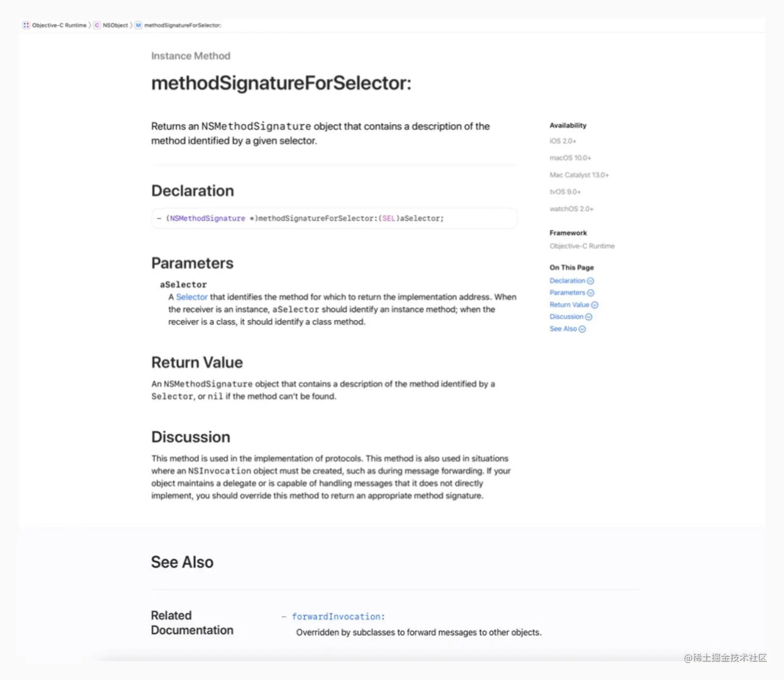This screenshot has width=784, height=680.
Task: Click the Availability sidebar heading
Action: pyautogui.click(x=568, y=126)
